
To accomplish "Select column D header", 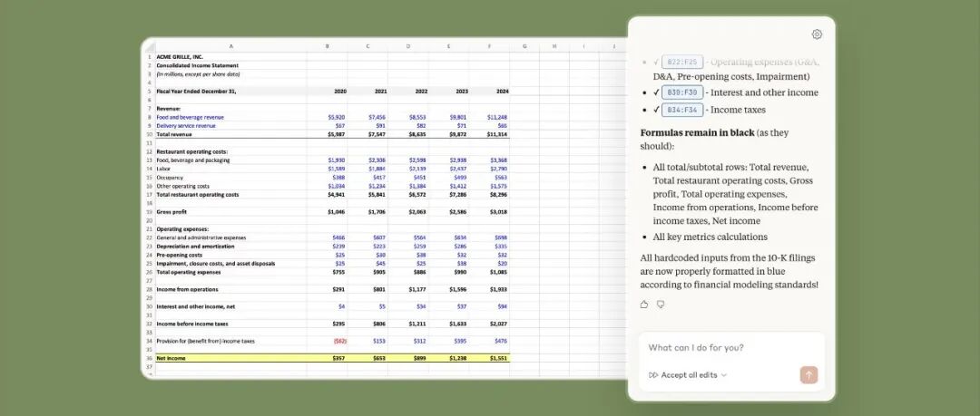I will click(408, 46).
